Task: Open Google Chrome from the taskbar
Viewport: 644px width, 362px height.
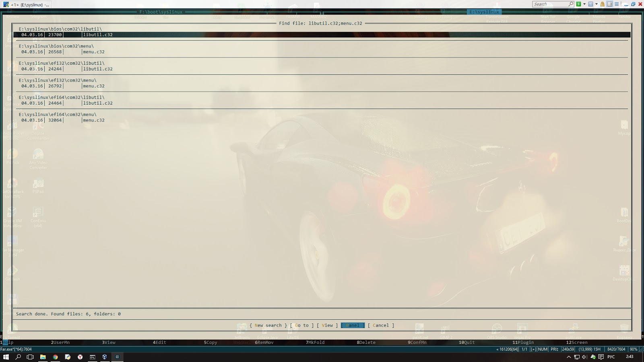Action: click(x=55, y=357)
